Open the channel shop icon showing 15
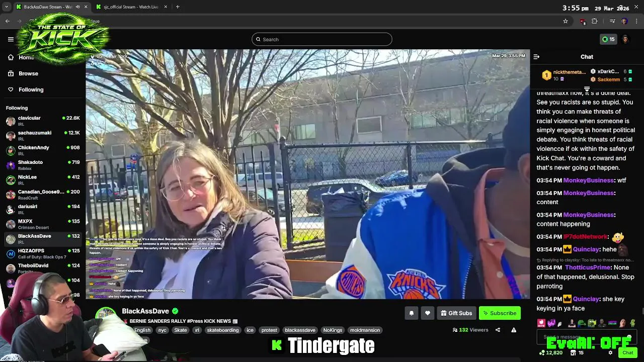Screen dimensions: 644x362 point(577,353)
